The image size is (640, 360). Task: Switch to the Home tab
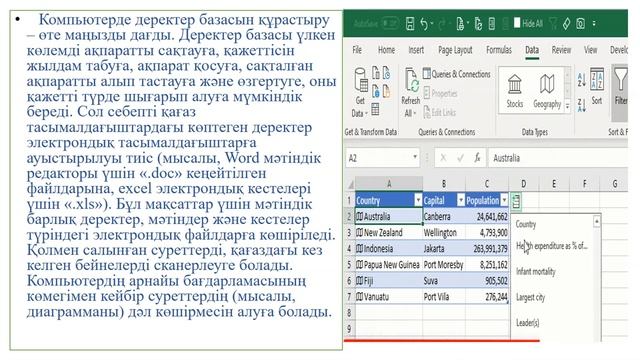click(x=386, y=50)
